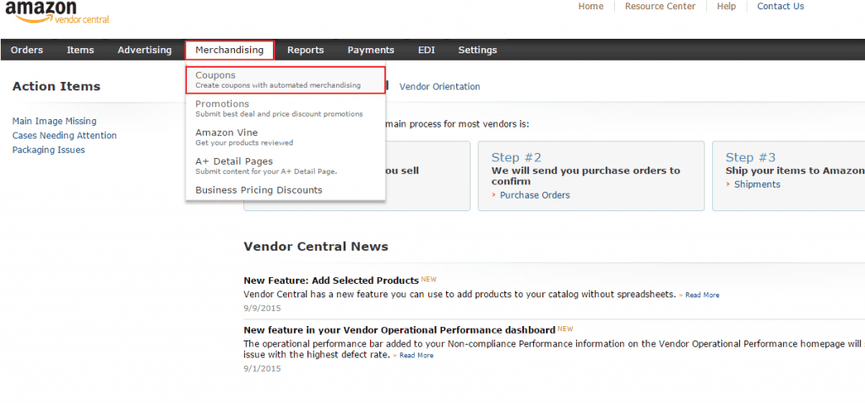Click the Vendor Central News heading
865x403 pixels.
coord(316,246)
